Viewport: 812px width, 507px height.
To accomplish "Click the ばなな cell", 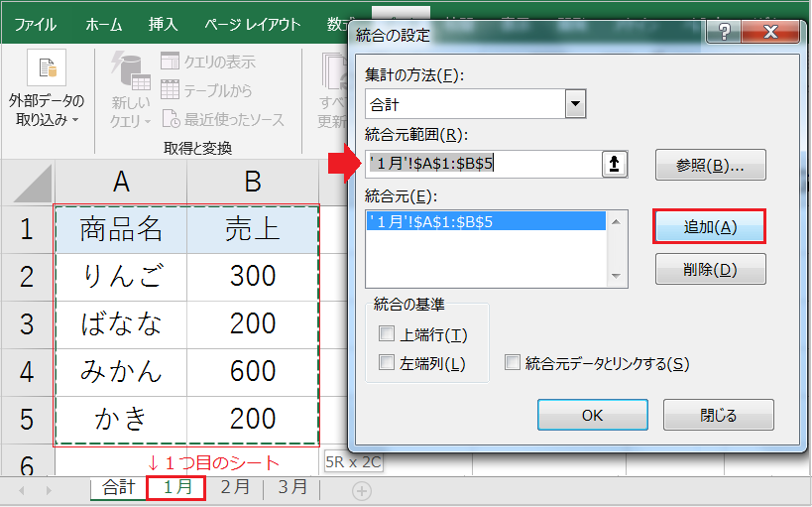I will [x=121, y=324].
